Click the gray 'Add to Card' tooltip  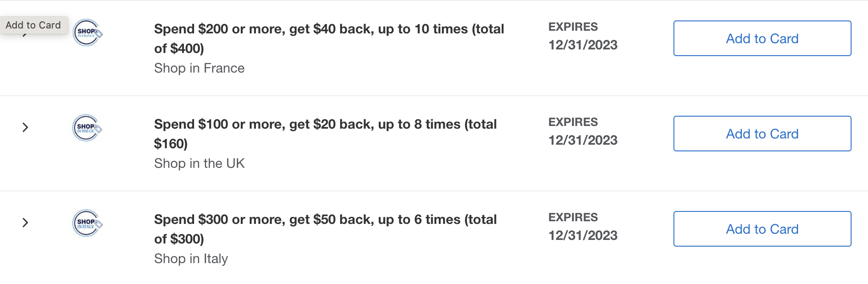pos(33,25)
